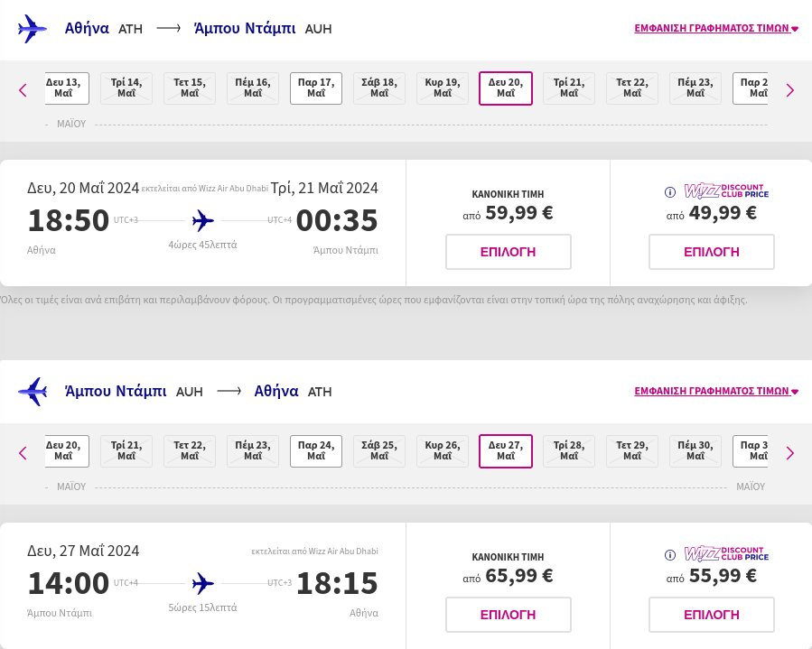
Task: Select outbound date Δευ 20 Μαΐ tab
Action: point(506,88)
